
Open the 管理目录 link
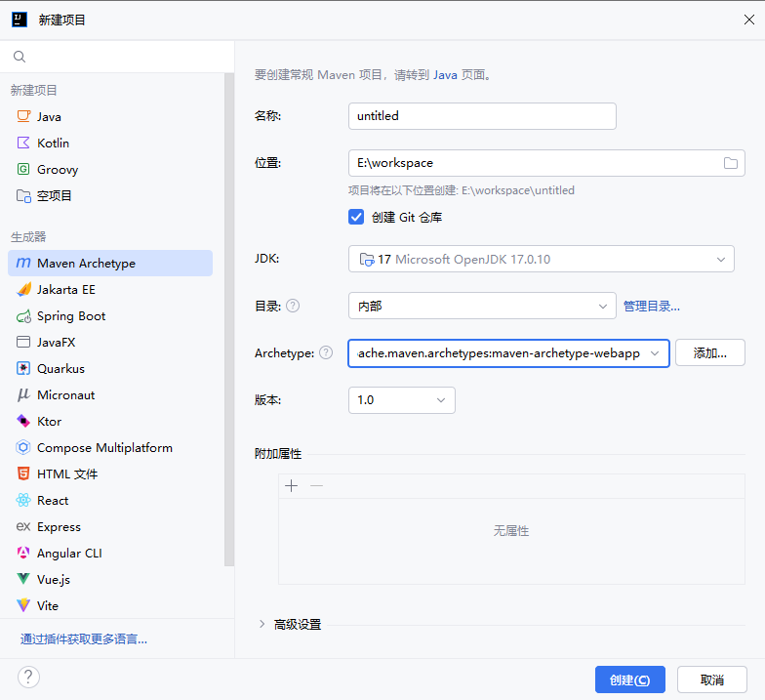click(x=651, y=306)
